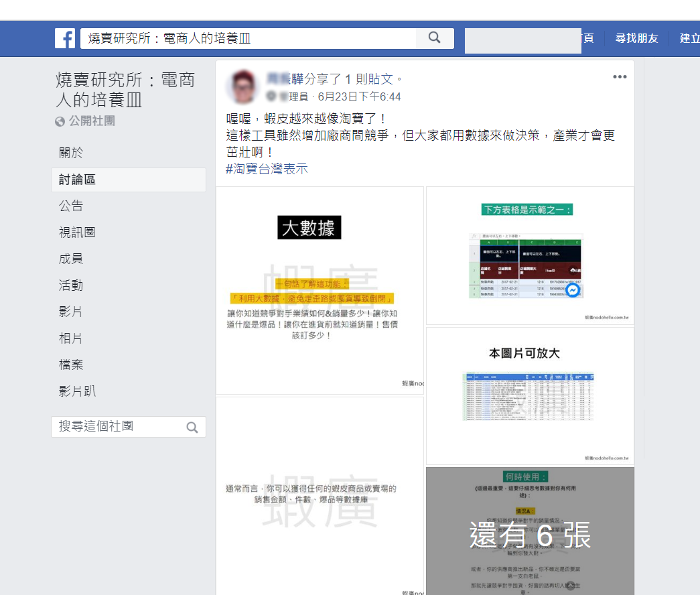
Task: Click the Facebook logo icon
Action: point(65,38)
